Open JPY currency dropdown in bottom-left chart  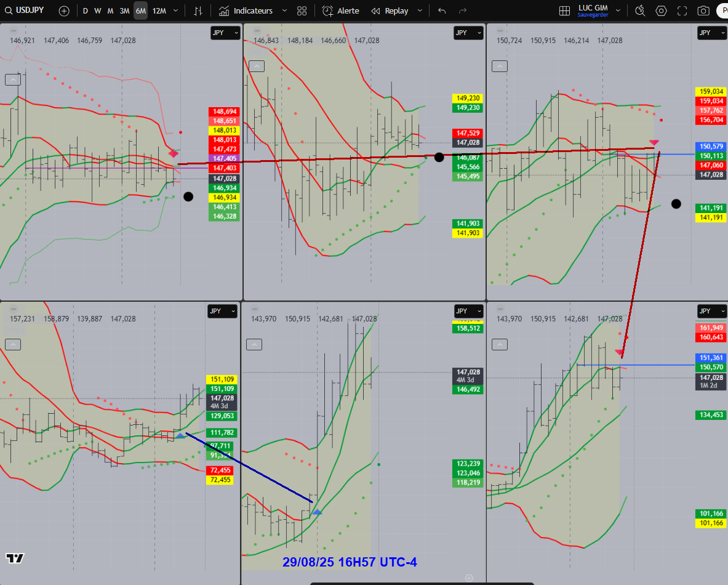click(222, 311)
